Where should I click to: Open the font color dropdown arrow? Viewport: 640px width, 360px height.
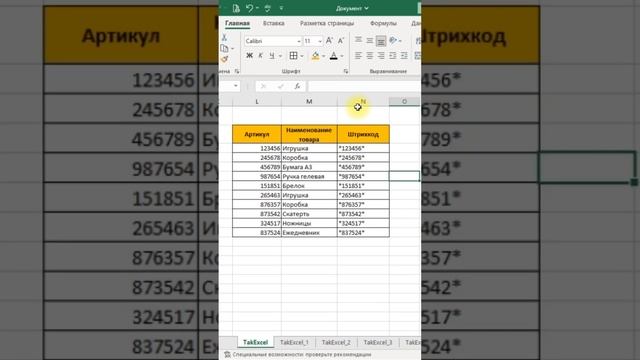(342, 56)
